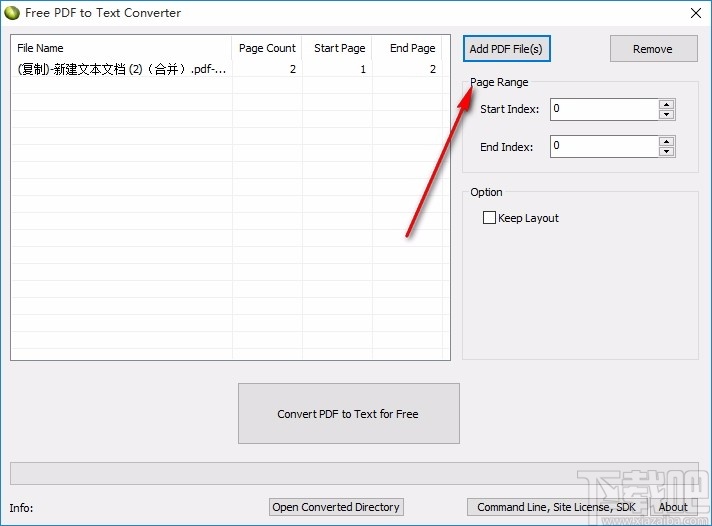712x526 pixels.
Task: Open the About dialog
Action: [x=673, y=507]
